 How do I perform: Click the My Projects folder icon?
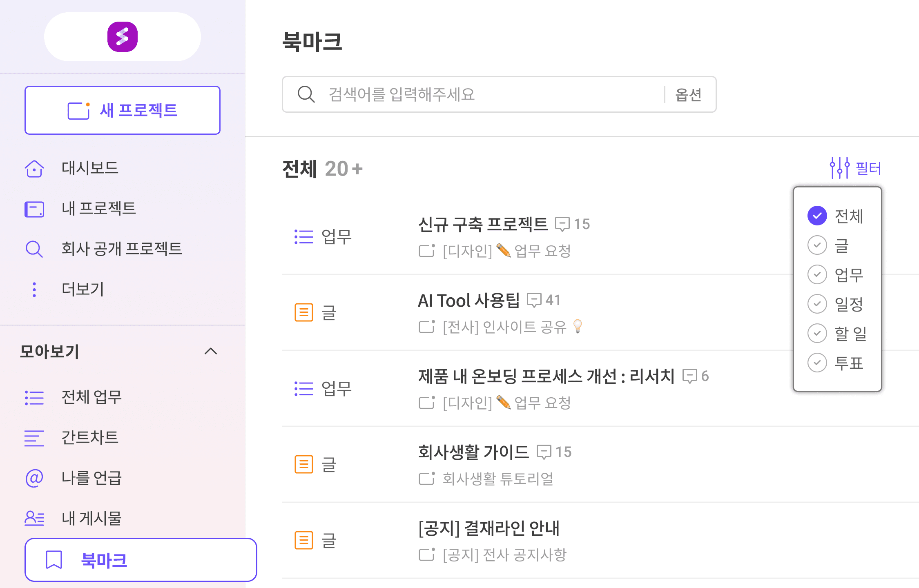(x=34, y=209)
